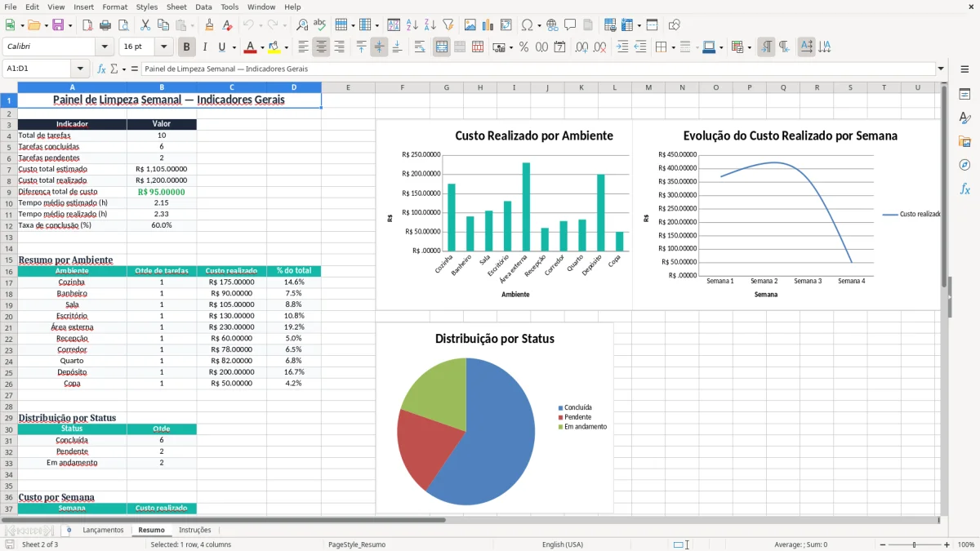Open the sidebar Navigator compass

click(x=964, y=165)
